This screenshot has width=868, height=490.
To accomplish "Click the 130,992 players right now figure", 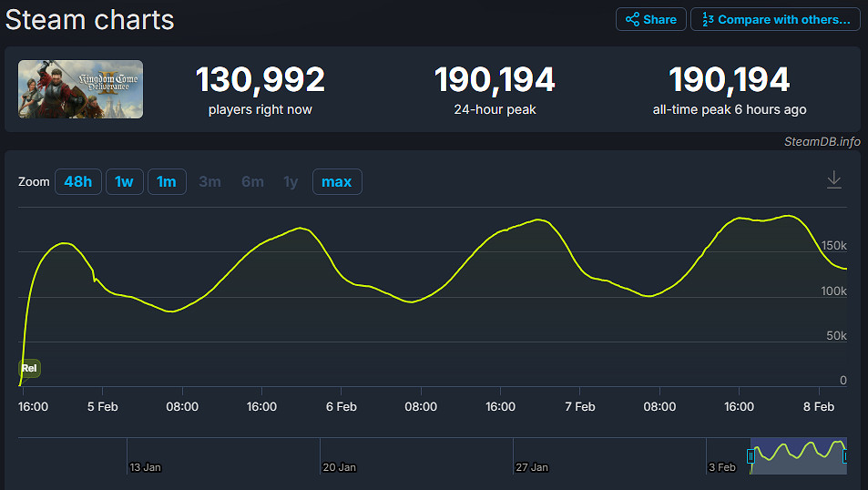I will (260, 81).
